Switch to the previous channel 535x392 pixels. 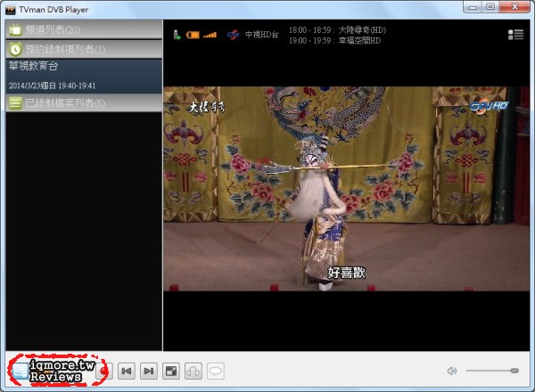pyautogui.click(x=127, y=371)
